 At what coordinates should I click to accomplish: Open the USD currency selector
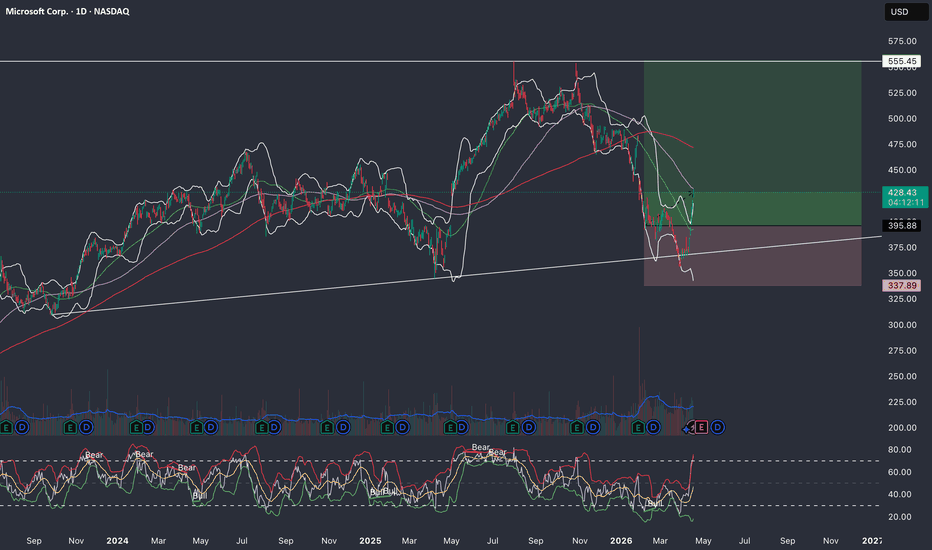click(902, 13)
